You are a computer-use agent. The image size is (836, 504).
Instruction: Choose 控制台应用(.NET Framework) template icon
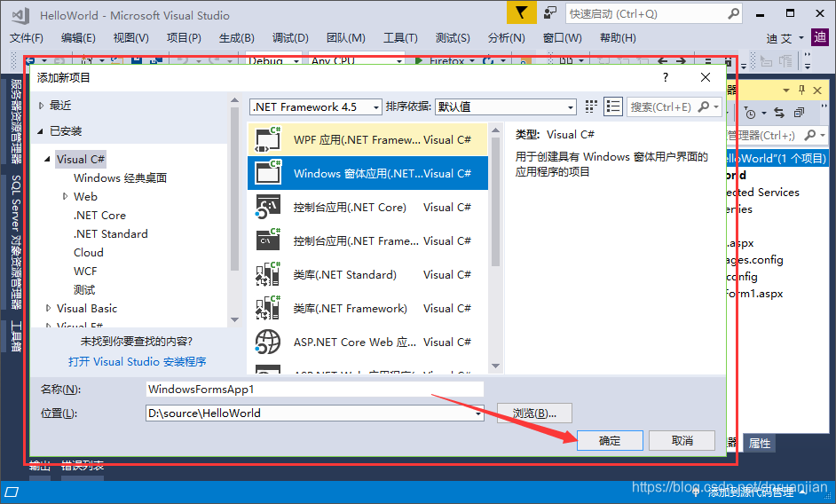[x=268, y=240]
